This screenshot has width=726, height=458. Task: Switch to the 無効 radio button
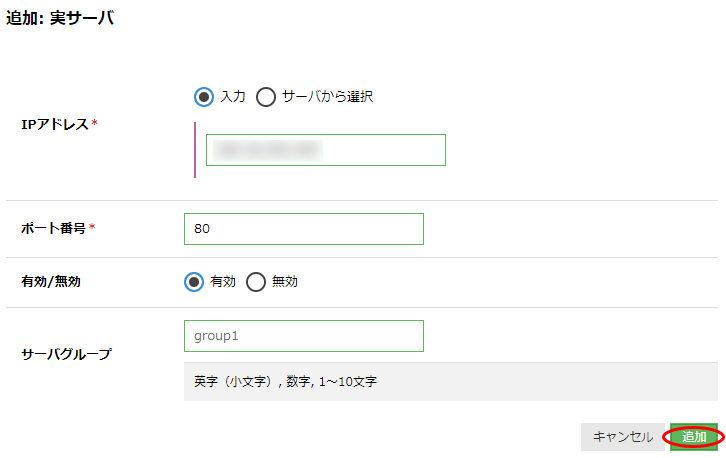click(256, 282)
